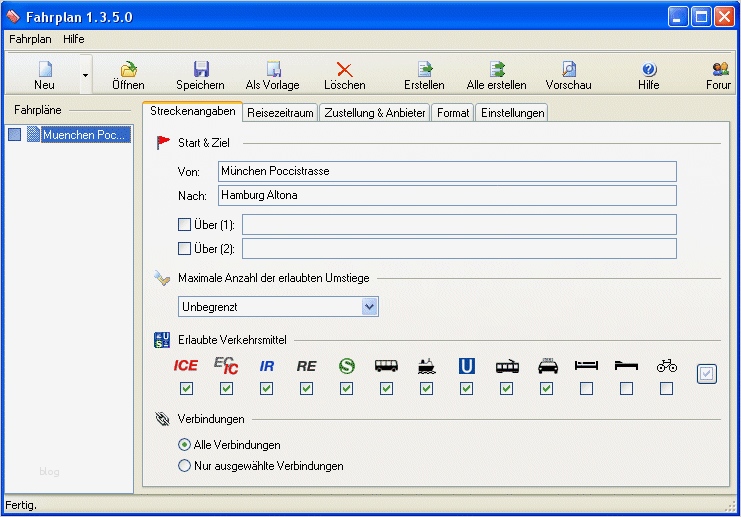Open the dropdown arrow beside Neu
741x517 pixels.
[86, 75]
